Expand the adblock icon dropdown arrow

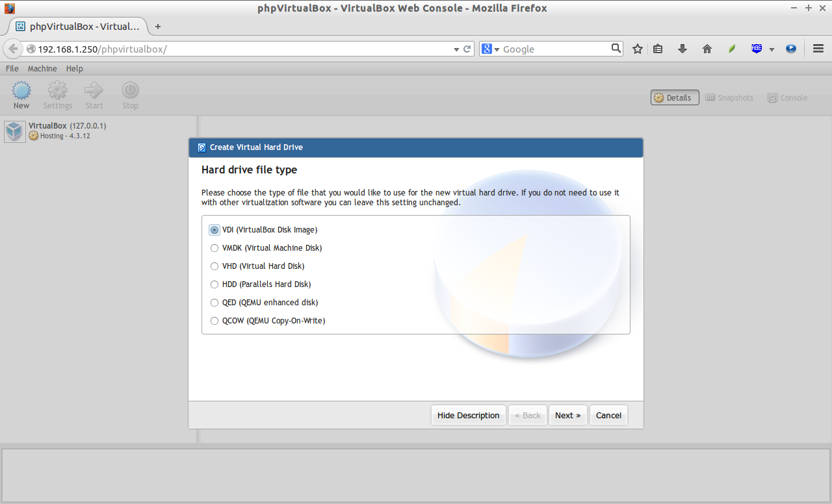click(x=772, y=49)
